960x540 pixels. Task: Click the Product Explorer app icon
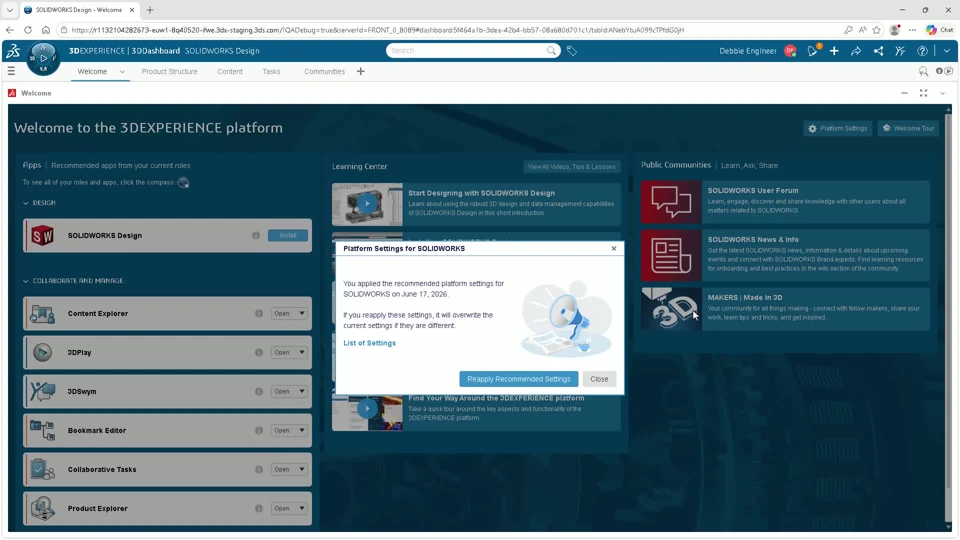[x=42, y=509]
